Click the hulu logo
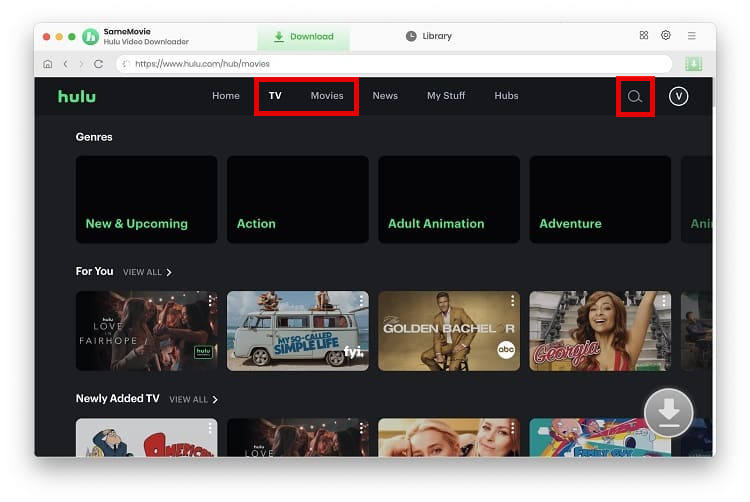The image size is (750, 502). point(77,97)
